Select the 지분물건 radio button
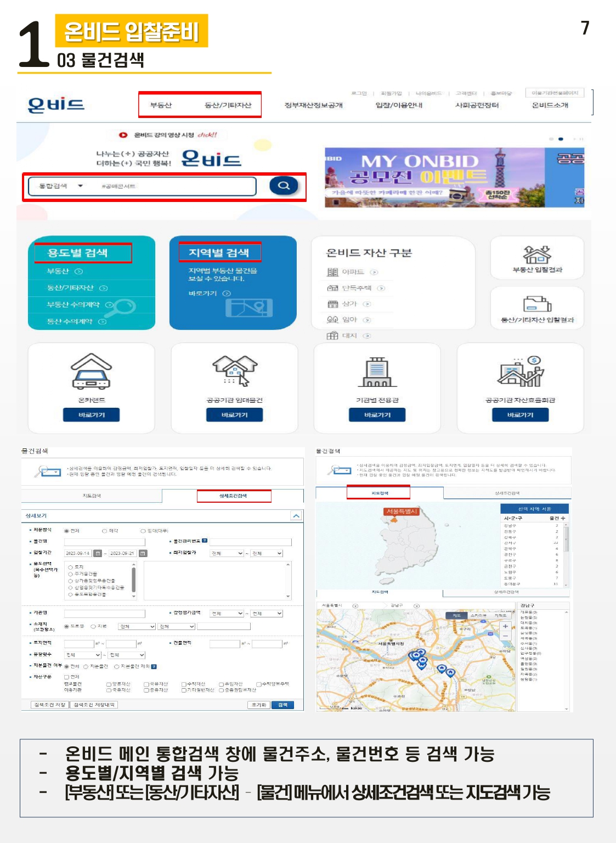 pyautogui.click(x=86, y=666)
